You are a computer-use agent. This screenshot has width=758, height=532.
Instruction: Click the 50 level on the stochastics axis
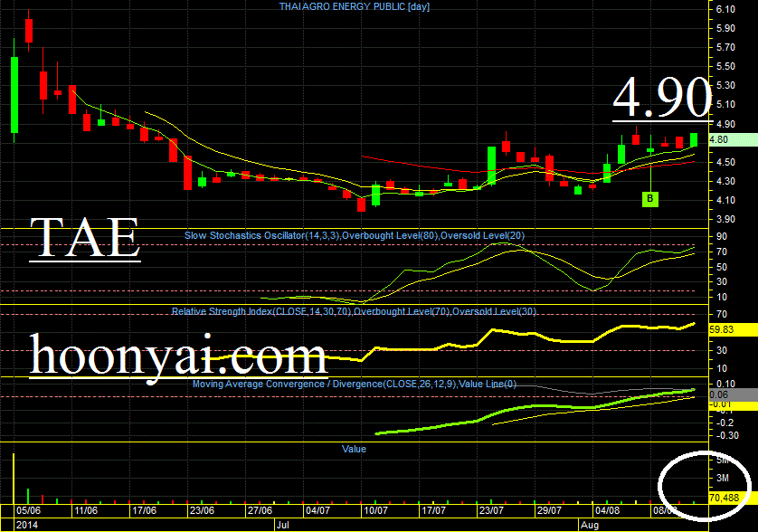click(x=722, y=267)
